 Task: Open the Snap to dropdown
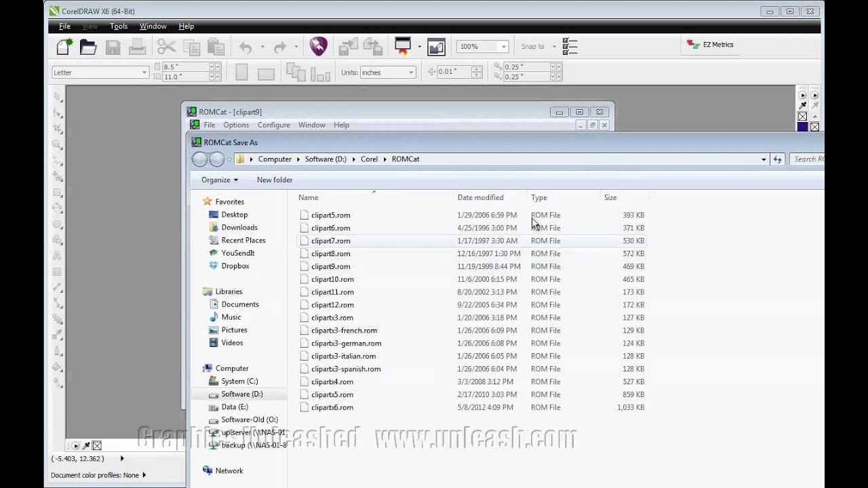(x=554, y=47)
